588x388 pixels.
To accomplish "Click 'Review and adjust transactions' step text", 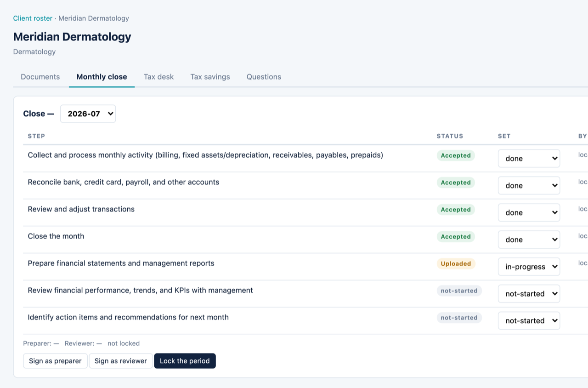I will click(81, 209).
